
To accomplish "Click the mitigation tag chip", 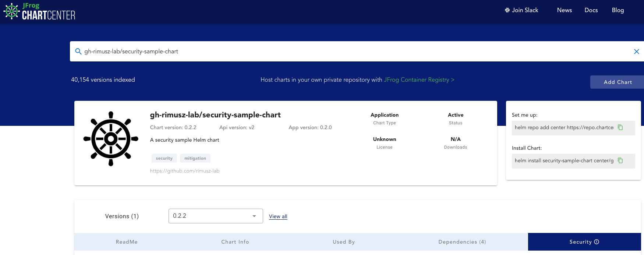I will click(x=195, y=158).
